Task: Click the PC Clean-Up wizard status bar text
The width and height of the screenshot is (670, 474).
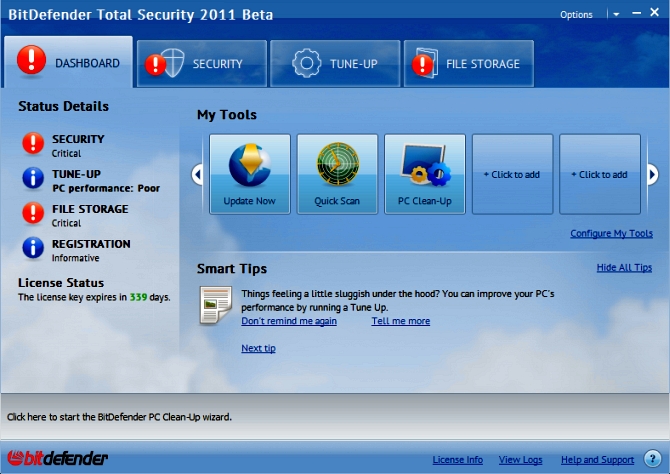Action: coord(119,417)
